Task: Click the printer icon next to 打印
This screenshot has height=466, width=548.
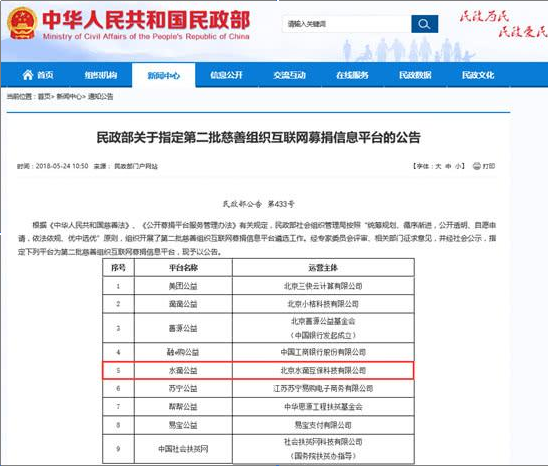Action: 476,166
